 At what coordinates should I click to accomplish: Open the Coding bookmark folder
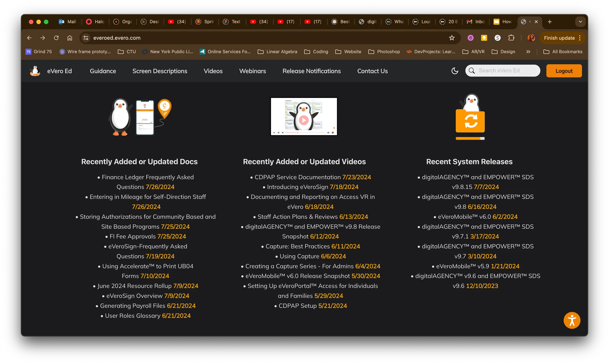click(316, 52)
